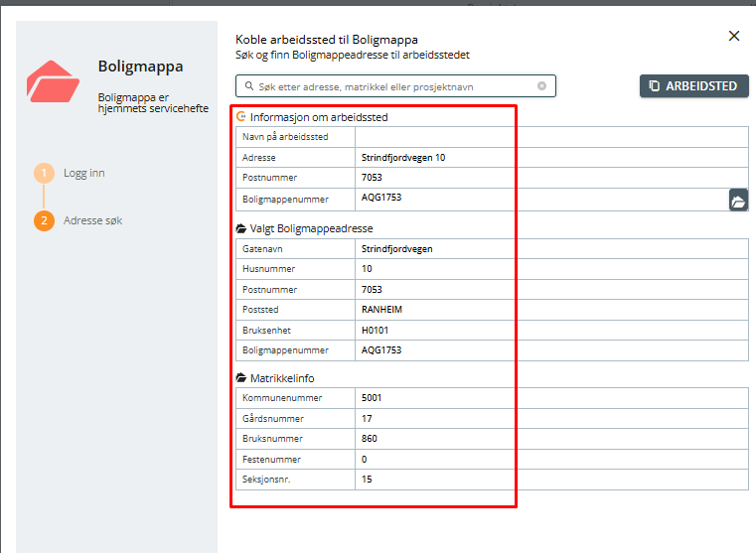Close the Boligmappa dialog with X
Image resolution: width=756 pixels, height=553 pixels.
[x=734, y=36]
